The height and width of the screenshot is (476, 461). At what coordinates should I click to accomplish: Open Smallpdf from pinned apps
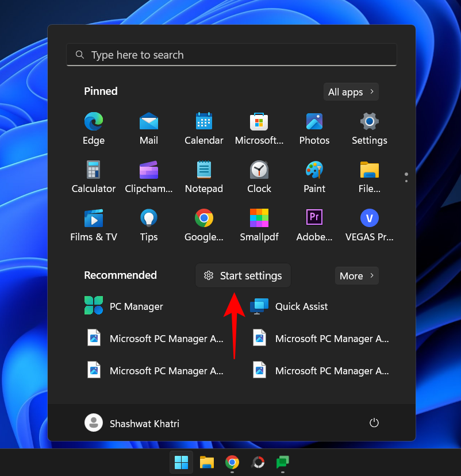coord(259,224)
